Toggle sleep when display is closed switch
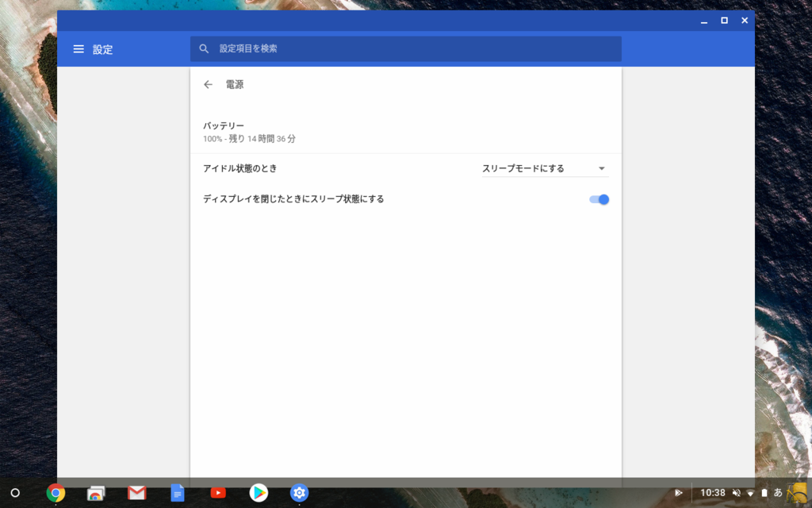This screenshot has height=508, width=812. pos(599,199)
